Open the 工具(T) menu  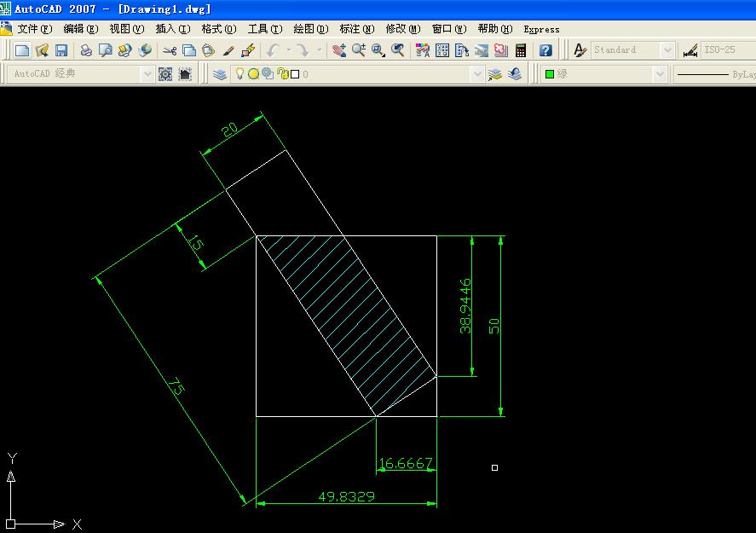pyautogui.click(x=265, y=29)
